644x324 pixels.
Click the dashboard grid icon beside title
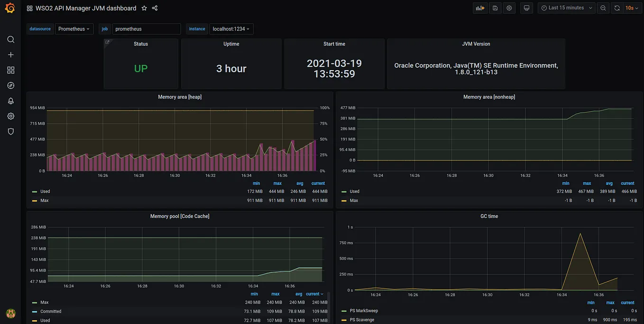(x=29, y=8)
